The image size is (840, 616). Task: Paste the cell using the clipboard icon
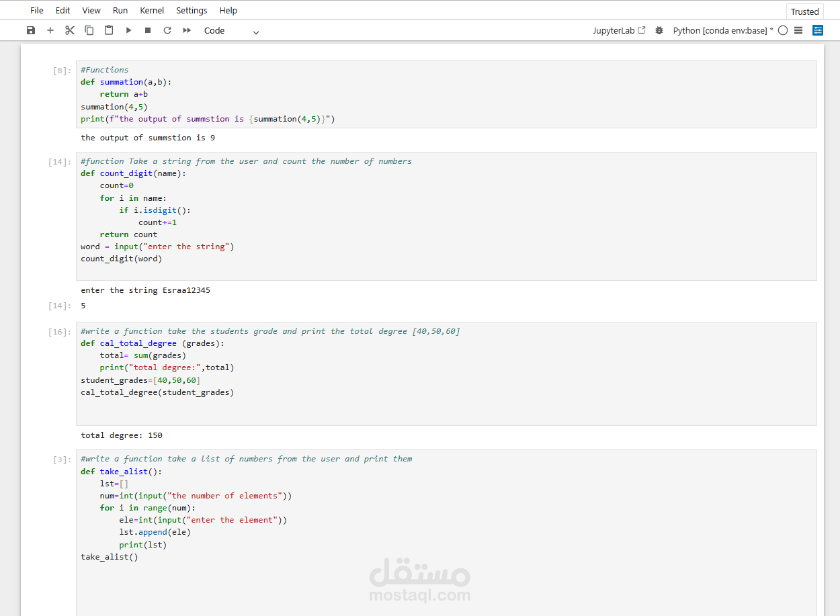tap(109, 30)
